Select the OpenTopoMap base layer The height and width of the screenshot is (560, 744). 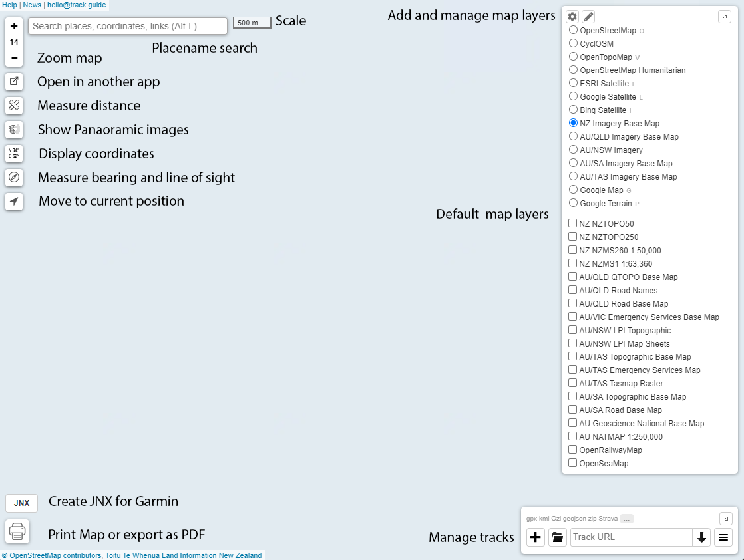pyautogui.click(x=573, y=57)
